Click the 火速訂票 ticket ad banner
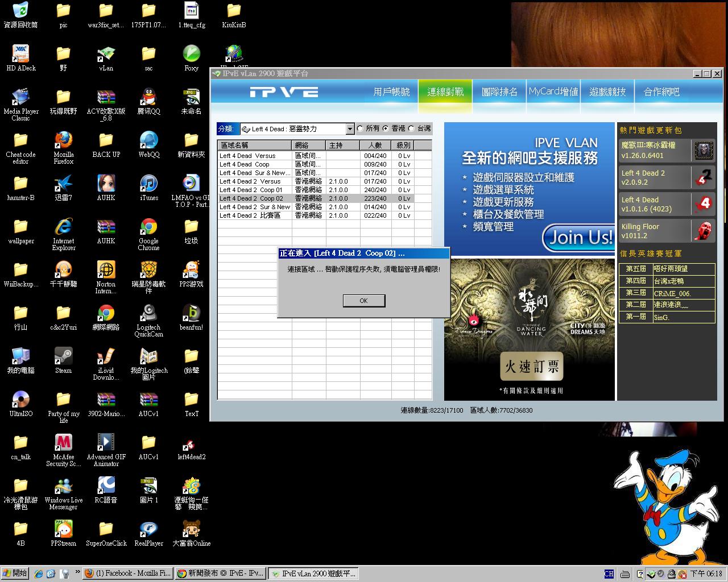Screen dimensions: 728x582 click(531, 367)
